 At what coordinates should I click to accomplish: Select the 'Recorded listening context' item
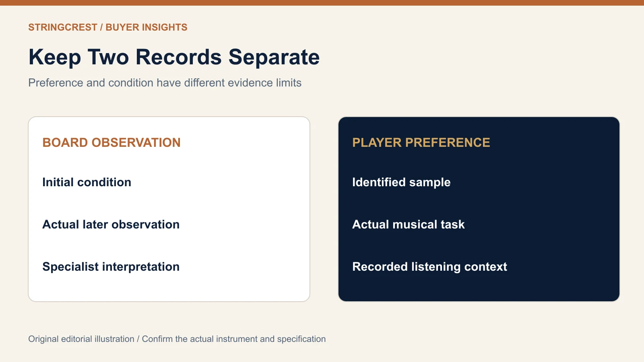pos(429,267)
